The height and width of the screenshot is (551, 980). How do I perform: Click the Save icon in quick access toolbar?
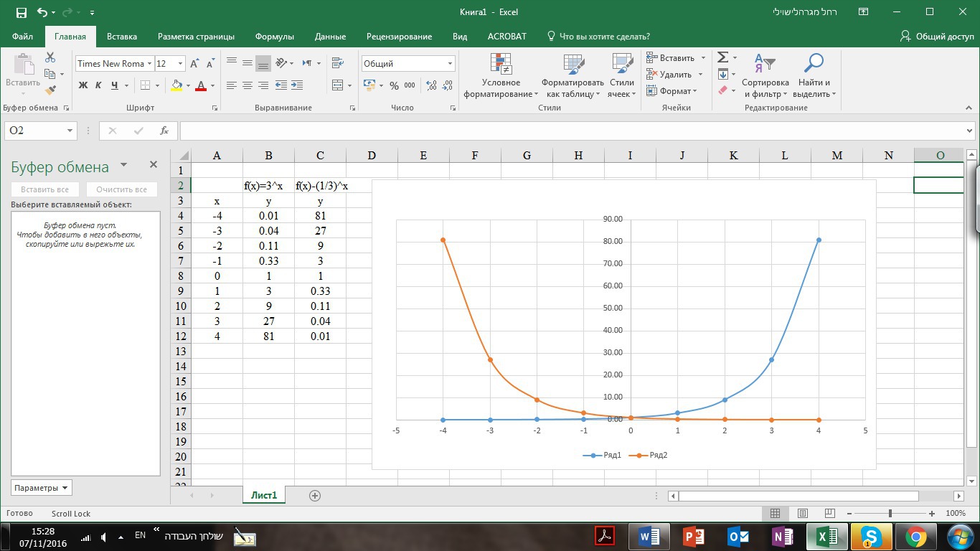pos(21,12)
